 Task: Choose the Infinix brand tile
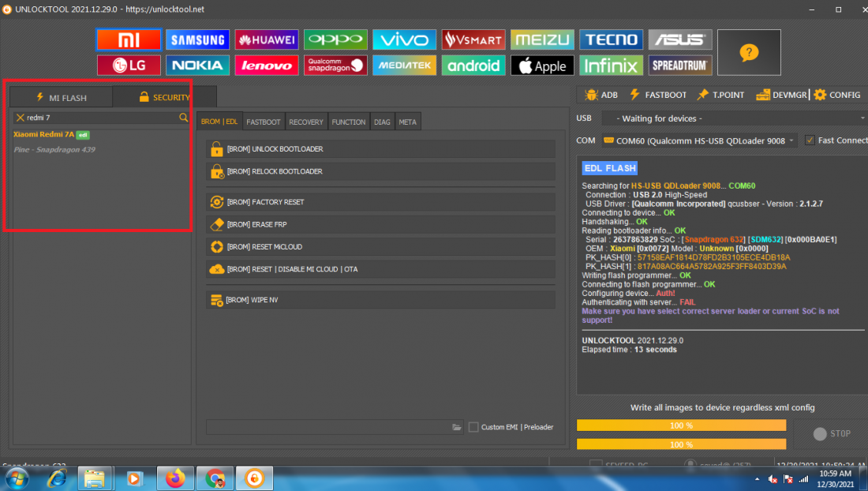611,66
